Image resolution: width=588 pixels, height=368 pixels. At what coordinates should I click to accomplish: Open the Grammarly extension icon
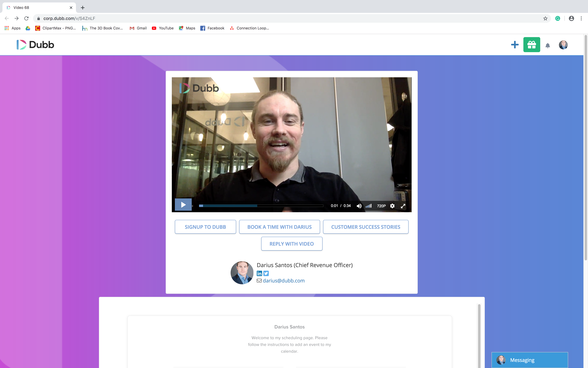558,18
